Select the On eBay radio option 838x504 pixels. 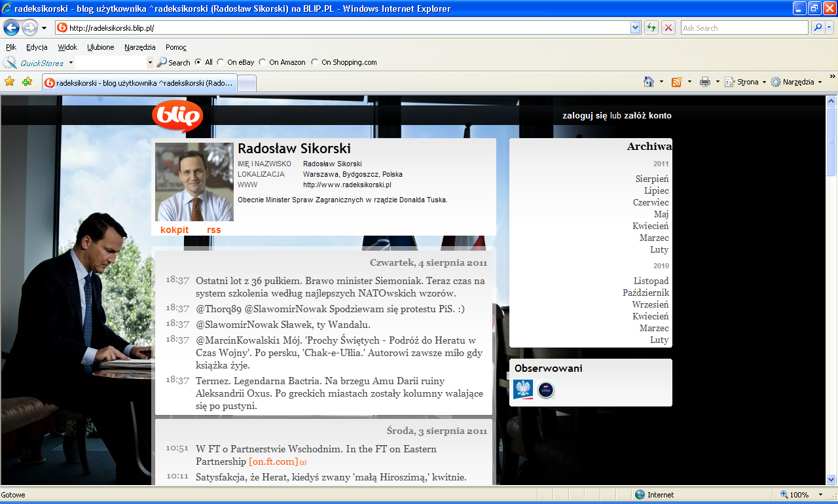pos(221,62)
